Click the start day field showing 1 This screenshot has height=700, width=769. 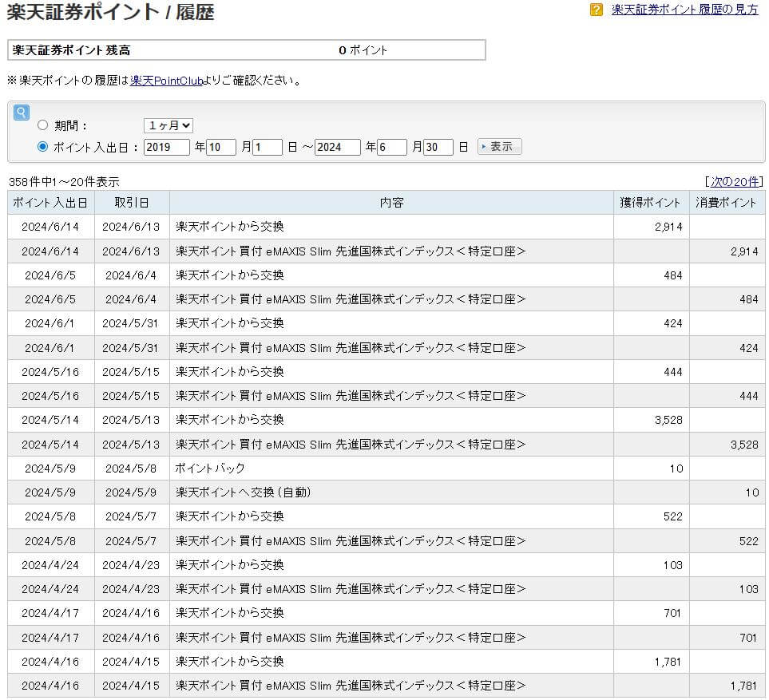click(x=268, y=147)
